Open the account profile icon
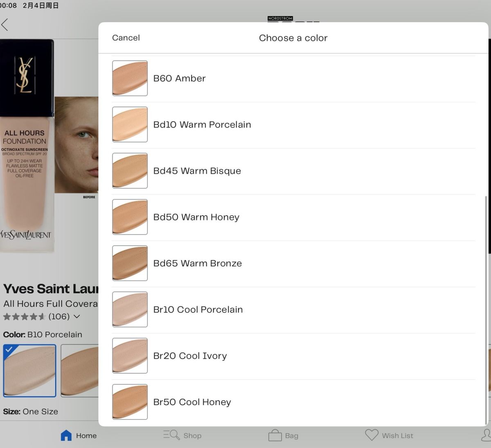491x448 pixels. tap(486, 435)
